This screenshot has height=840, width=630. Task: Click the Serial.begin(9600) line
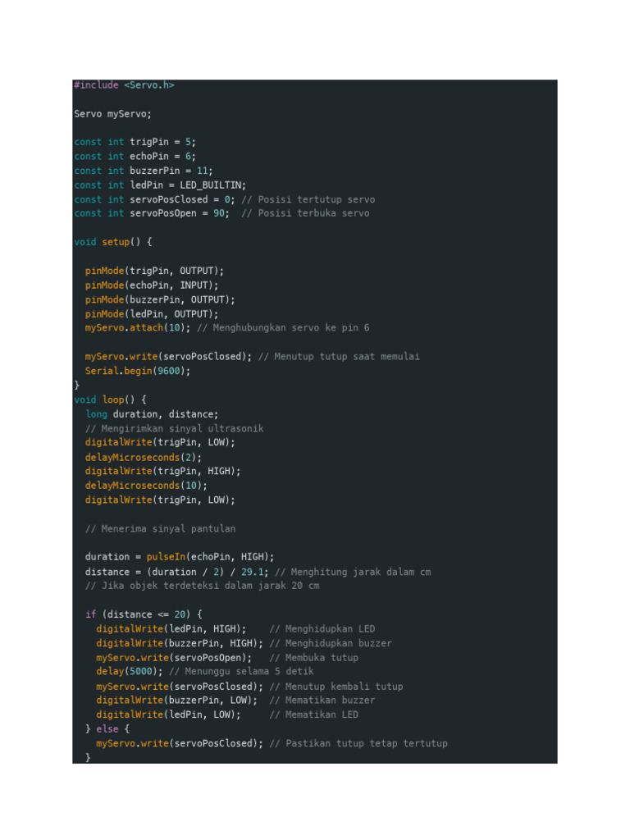[x=138, y=371]
